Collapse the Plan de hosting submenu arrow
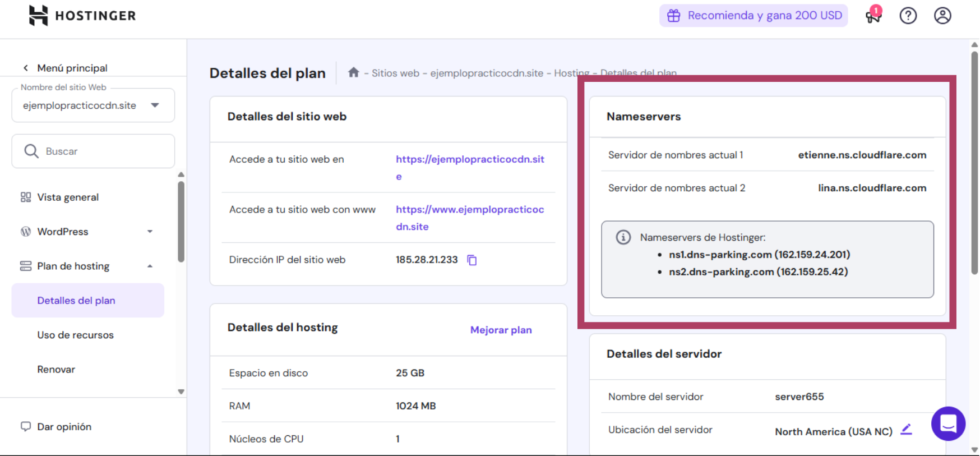Viewport: 980px width, 456px height. (x=150, y=266)
